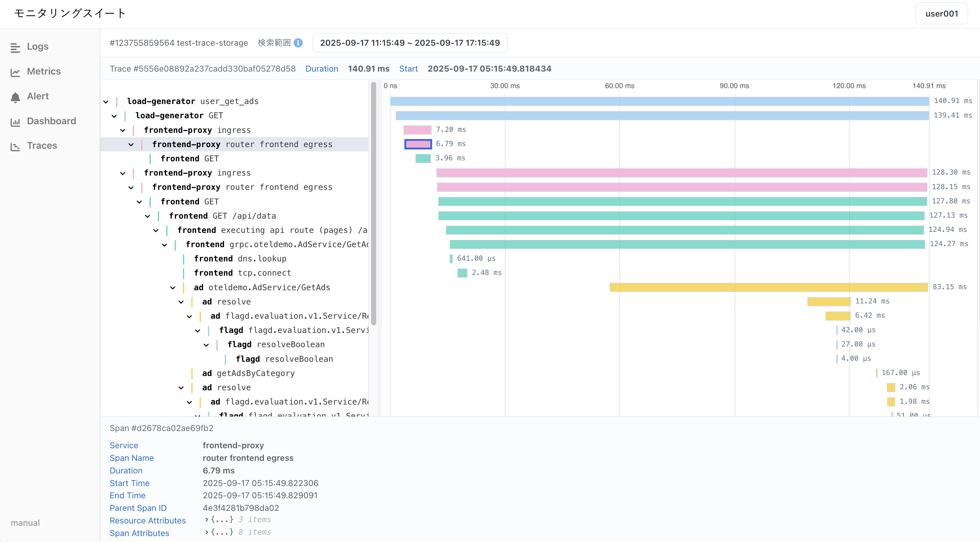Collapse the flagd resolveBoolean parent span
980x542 pixels.
[206, 345]
